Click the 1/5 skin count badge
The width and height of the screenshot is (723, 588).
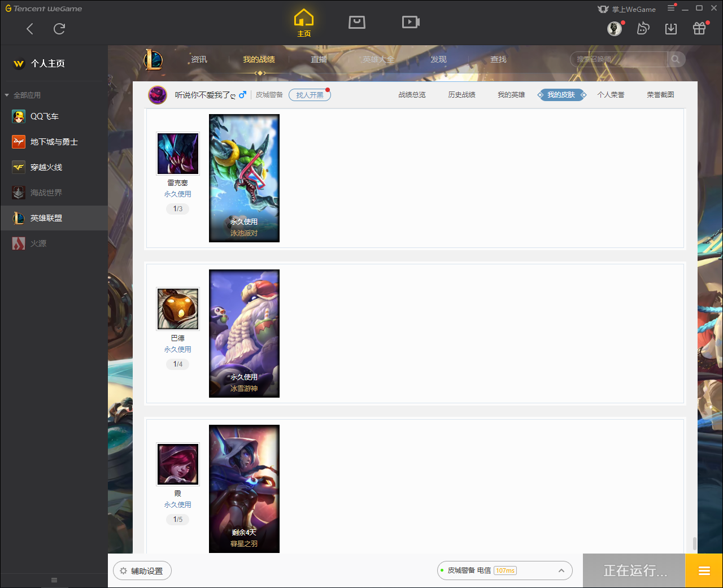click(178, 520)
